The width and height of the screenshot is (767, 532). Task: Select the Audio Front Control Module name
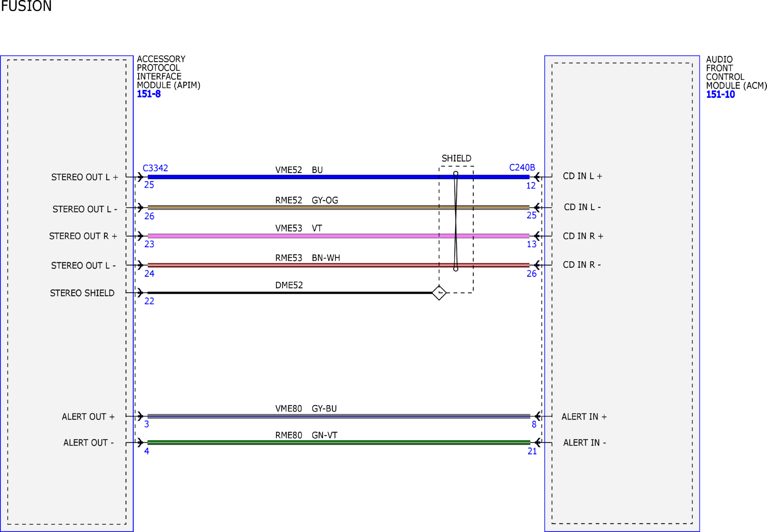736,72
